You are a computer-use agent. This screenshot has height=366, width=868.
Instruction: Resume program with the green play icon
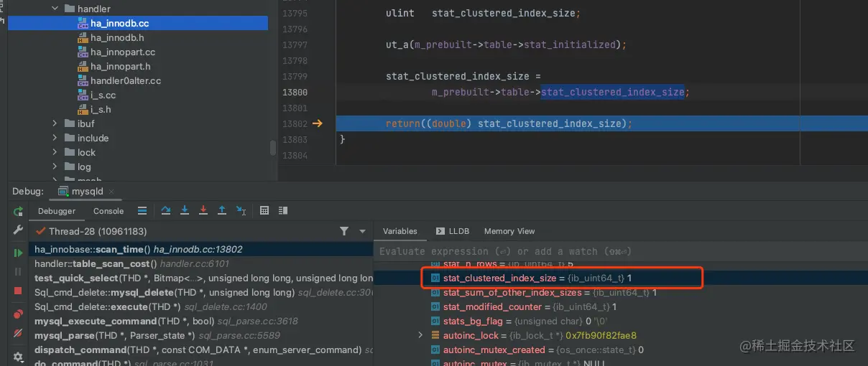coord(18,253)
